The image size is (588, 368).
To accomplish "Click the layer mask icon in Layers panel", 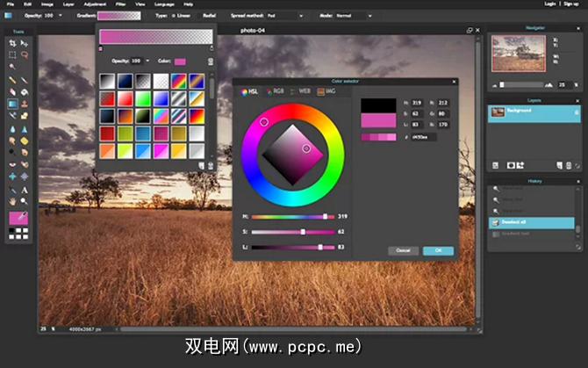I will coord(511,165).
